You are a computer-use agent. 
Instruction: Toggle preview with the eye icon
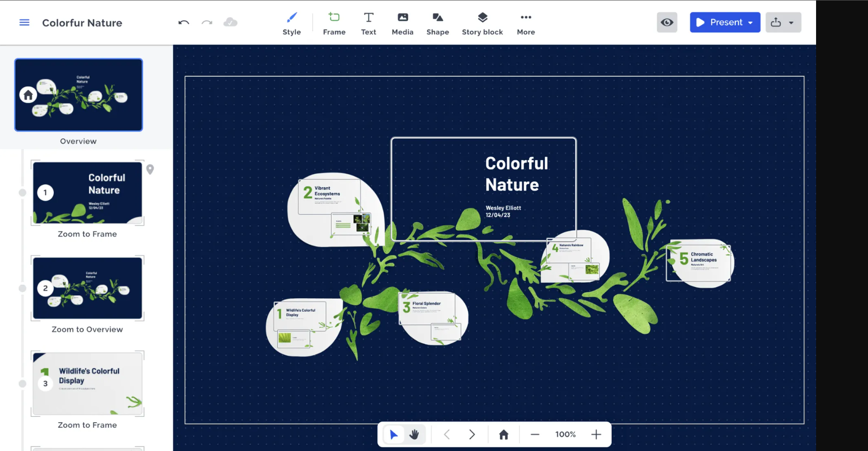[x=667, y=23]
